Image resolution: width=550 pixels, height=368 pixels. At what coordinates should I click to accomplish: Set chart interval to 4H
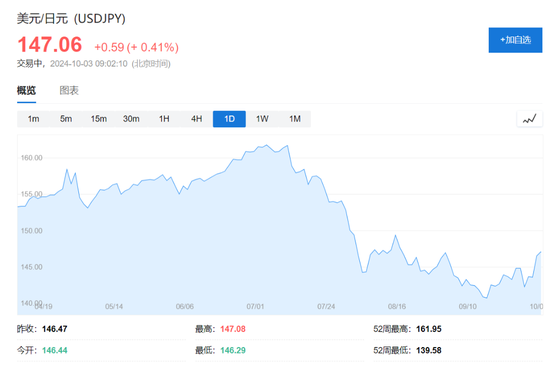(x=196, y=119)
